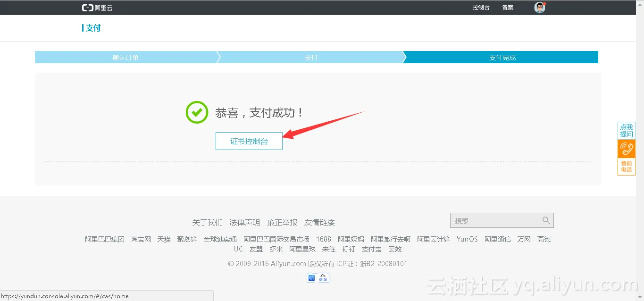Open 友情链接 footer link
The image size is (644, 301).
coord(319,222)
